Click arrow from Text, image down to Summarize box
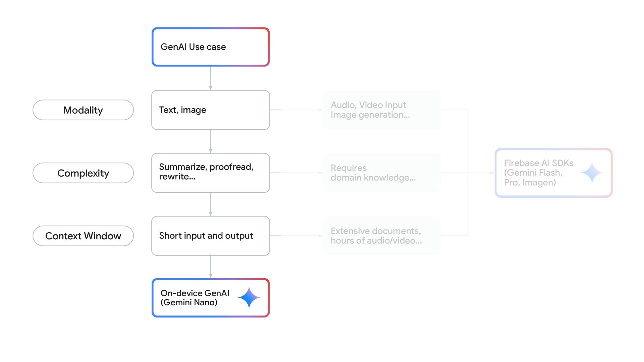The height and width of the screenshot is (362, 644). point(211,141)
